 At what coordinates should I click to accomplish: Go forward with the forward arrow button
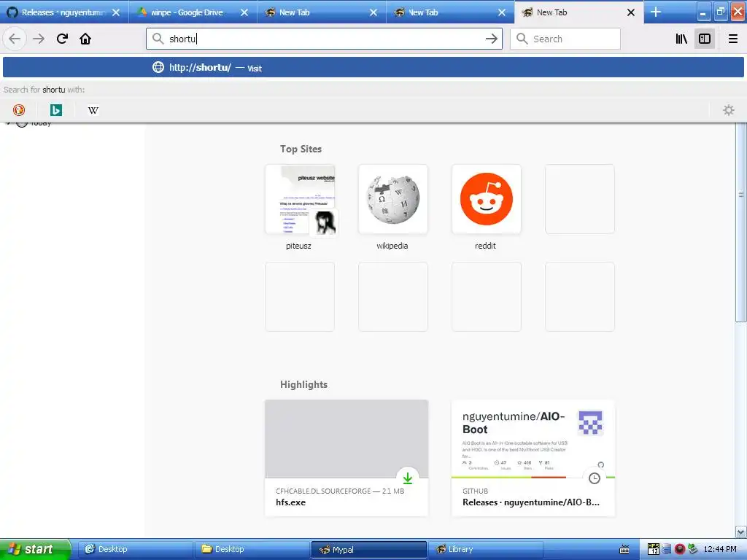(39, 39)
